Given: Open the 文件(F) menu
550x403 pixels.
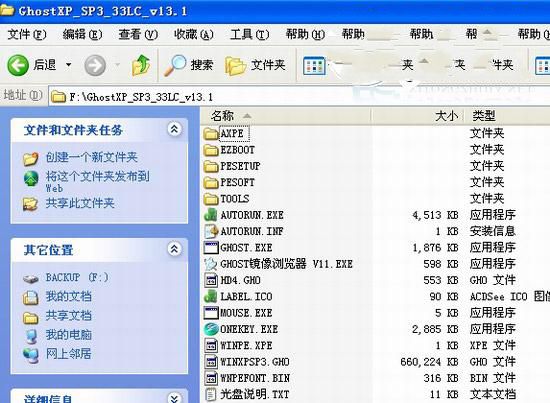Looking at the screenshot, I should pyautogui.click(x=27, y=34).
